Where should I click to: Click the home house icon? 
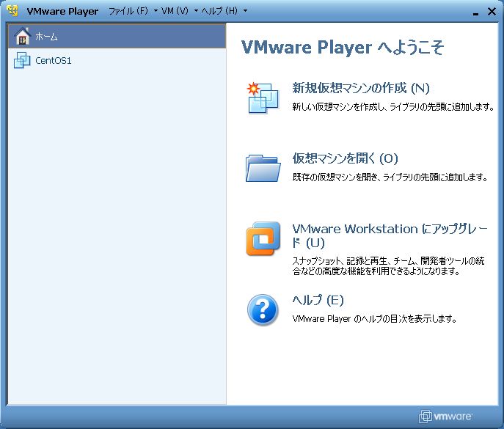23,36
